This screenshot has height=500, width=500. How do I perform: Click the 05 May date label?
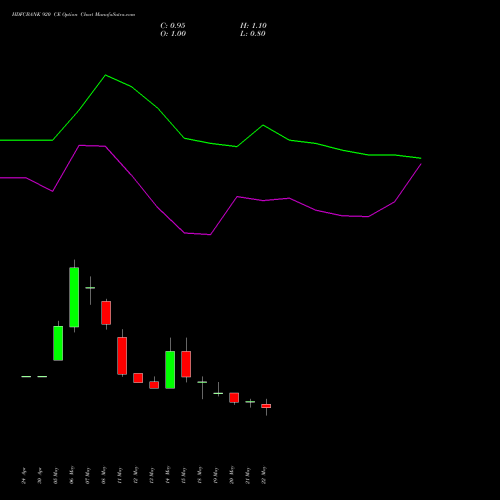tap(56, 475)
